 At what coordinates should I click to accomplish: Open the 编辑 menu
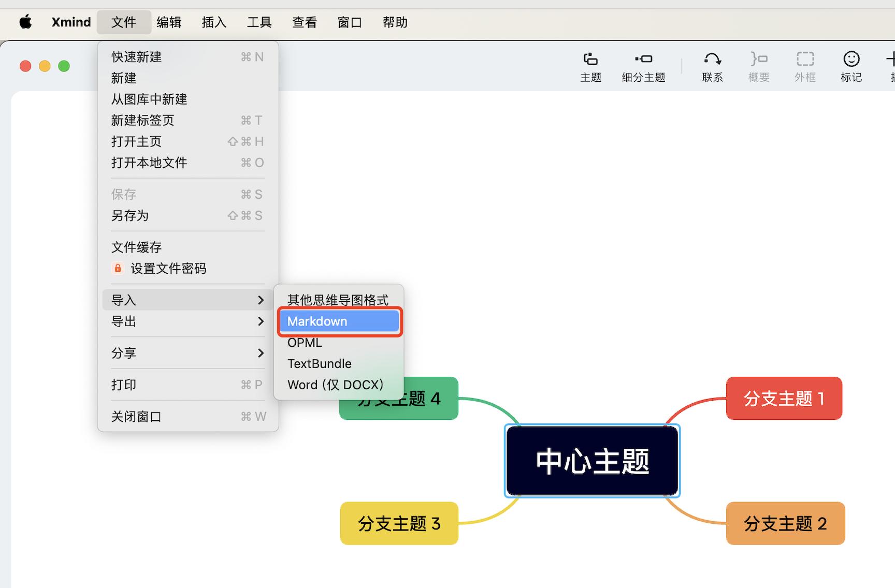pyautogui.click(x=169, y=22)
